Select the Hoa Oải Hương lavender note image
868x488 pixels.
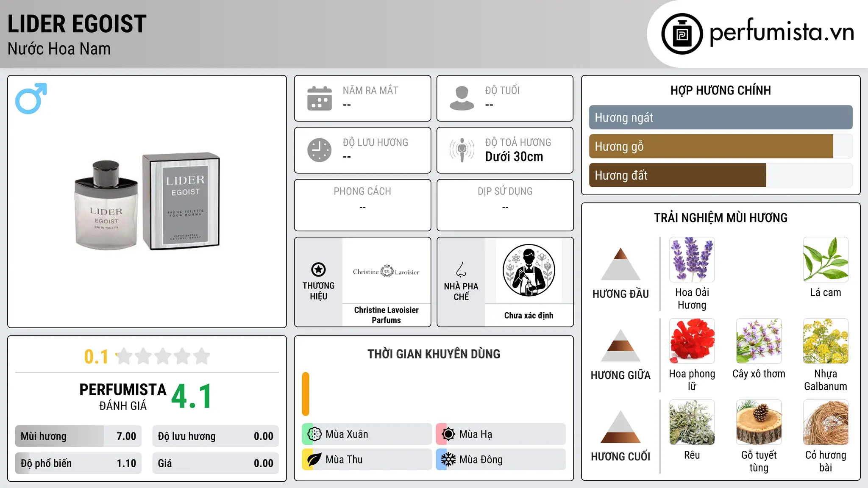click(692, 260)
